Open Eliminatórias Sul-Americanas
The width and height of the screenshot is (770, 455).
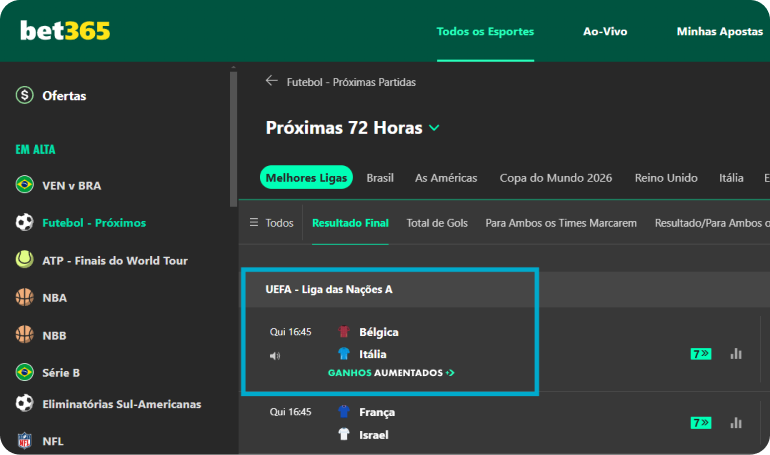pyautogui.click(x=122, y=404)
